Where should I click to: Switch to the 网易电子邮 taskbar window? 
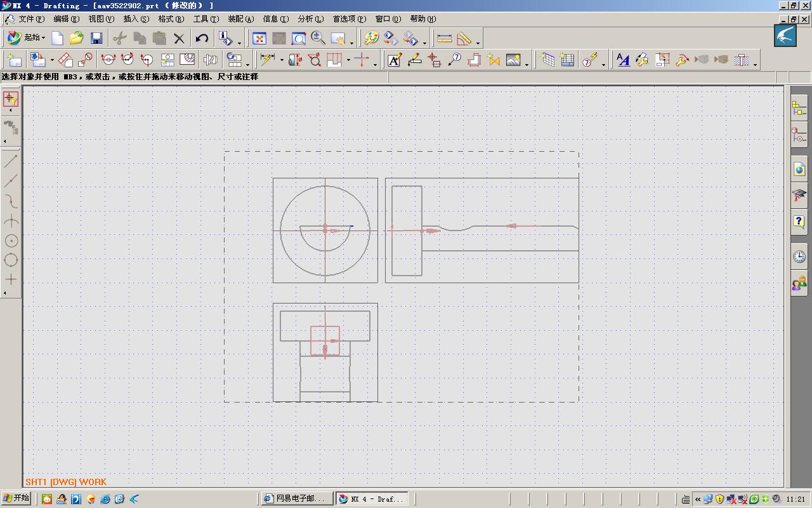(x=296, y=499)
